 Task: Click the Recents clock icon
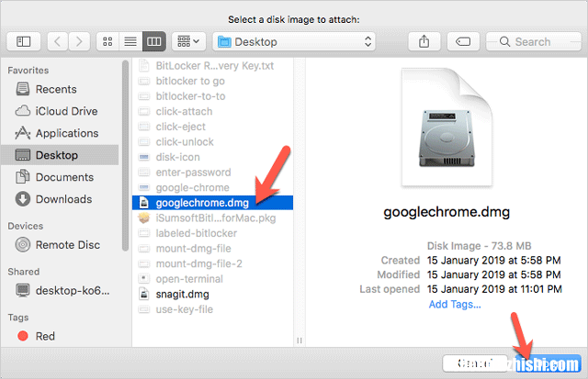(22, 89)
